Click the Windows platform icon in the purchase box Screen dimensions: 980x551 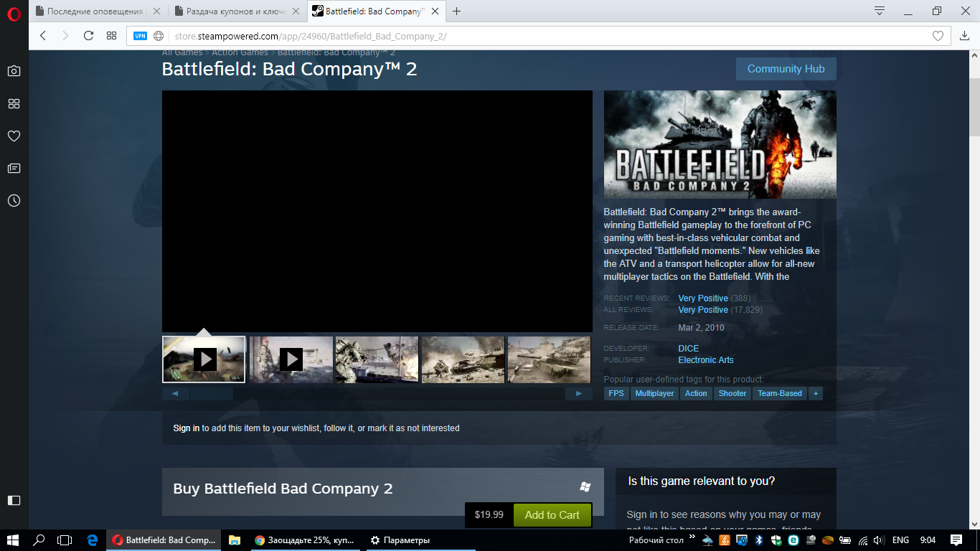pos(585,487)
